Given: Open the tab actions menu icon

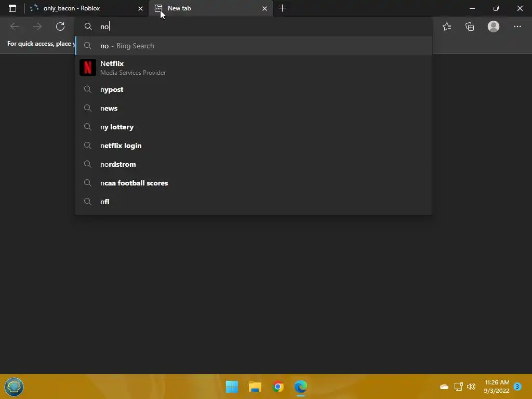Looking at the screenshot, I should (x=12, y=8).
